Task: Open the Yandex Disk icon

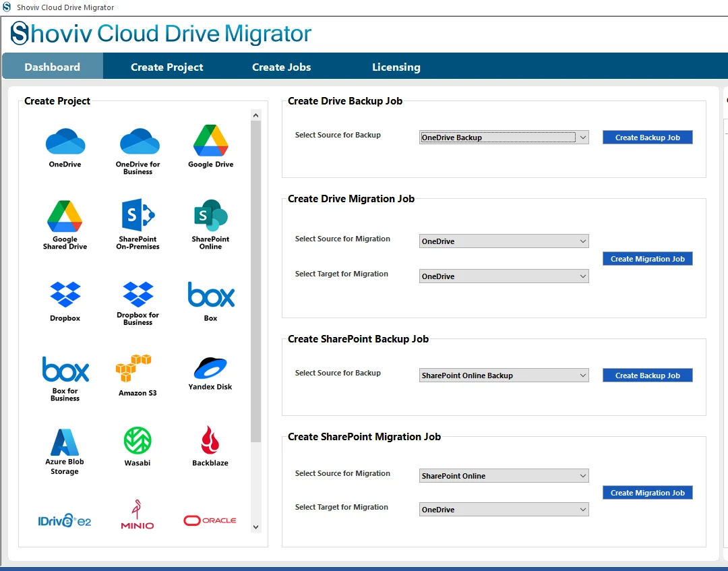Action: pyautogui.click(x=210, y=368)
